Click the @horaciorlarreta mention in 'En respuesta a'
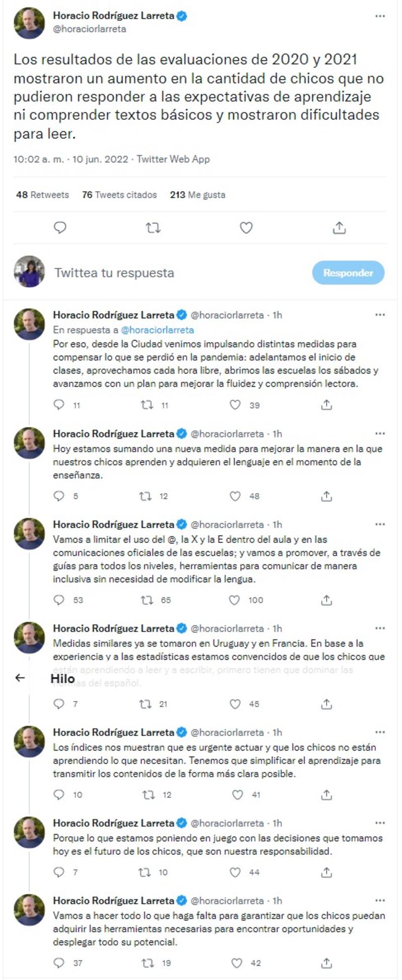This screenshot has width=402, height=980. coord(157,330)
